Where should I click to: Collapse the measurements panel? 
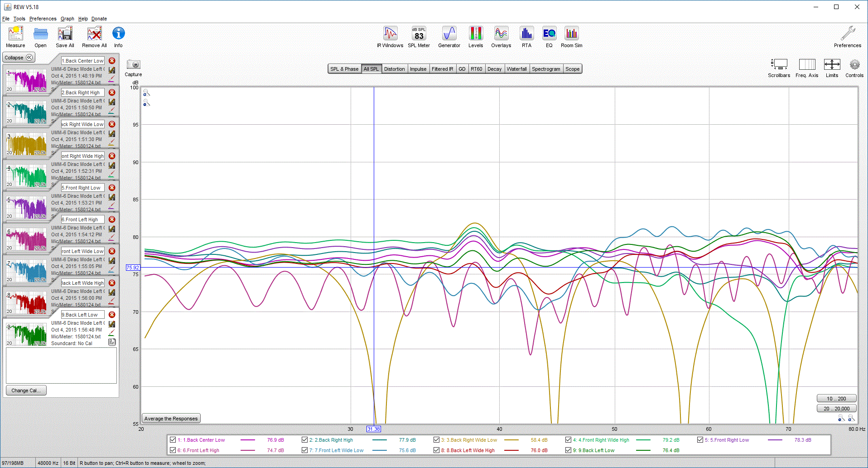tap(19, 58)
